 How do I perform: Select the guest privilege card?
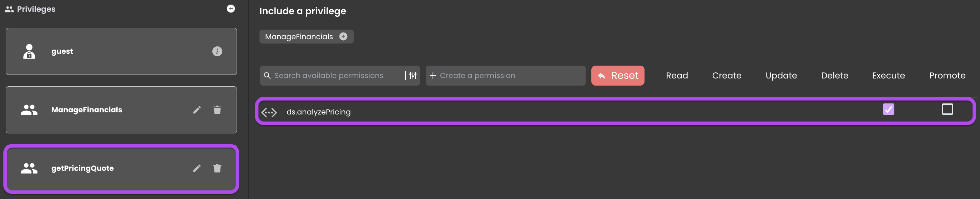(121, 51)
